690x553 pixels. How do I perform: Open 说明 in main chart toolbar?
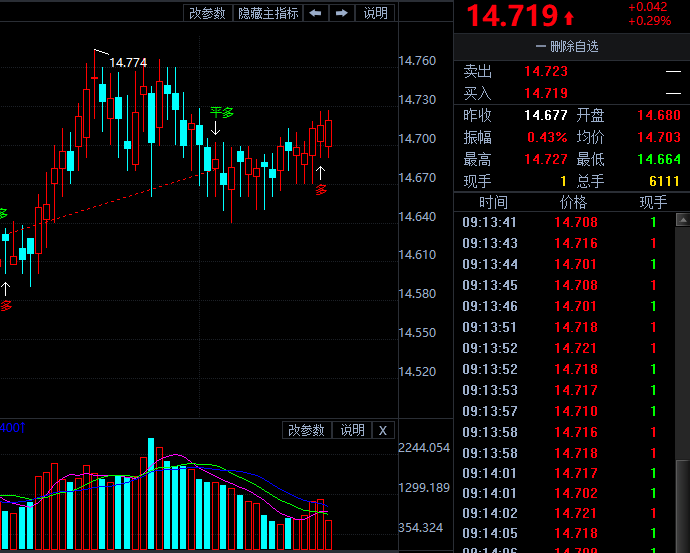click(x=375, y=13)
